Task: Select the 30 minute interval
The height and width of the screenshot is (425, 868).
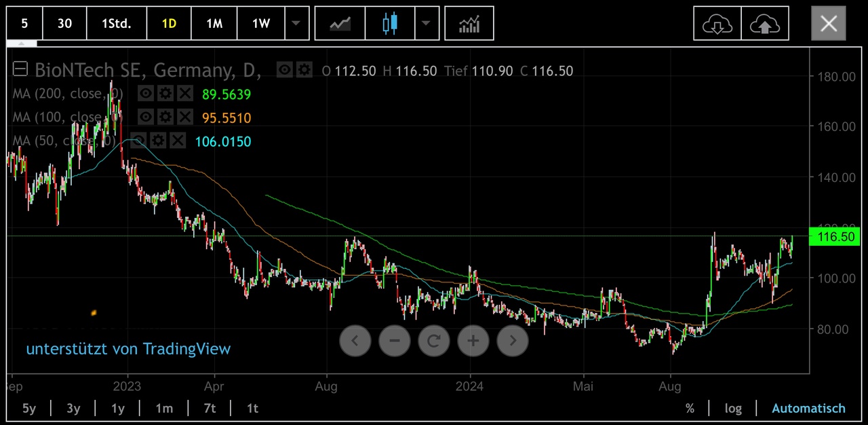Action: tap(64, 24)
